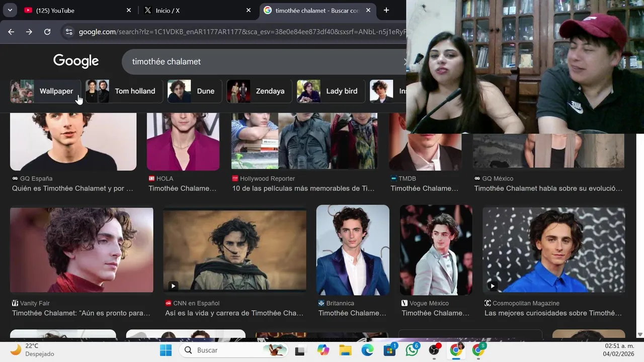Open the CNN en Español video thumbnail

(234, 250)
